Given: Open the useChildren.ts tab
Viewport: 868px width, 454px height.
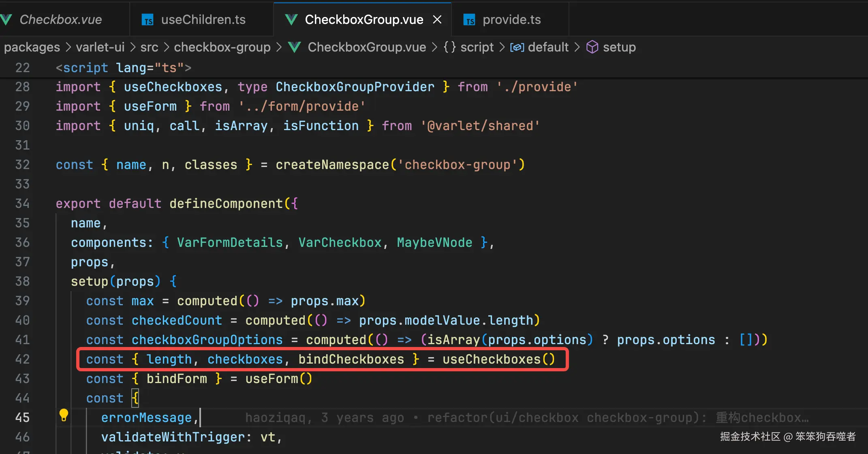Looking at the screenshot, I should pos(203,19).
